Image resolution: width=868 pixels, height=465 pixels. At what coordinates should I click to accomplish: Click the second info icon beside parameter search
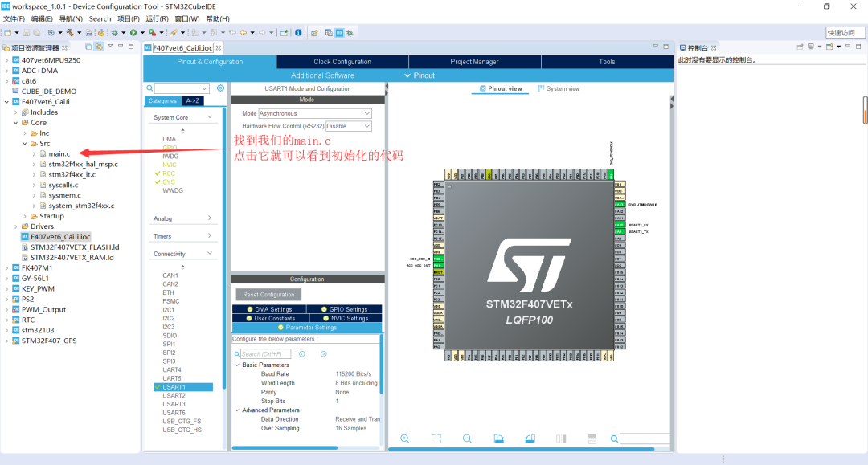323,354
